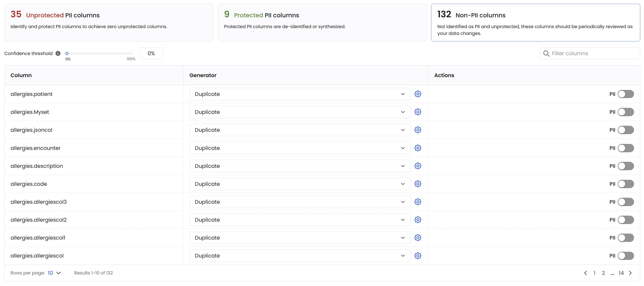Click the gear icon for allergies.Myset
The width and height of the screenshot is (644, 286).
pos(418,112)
